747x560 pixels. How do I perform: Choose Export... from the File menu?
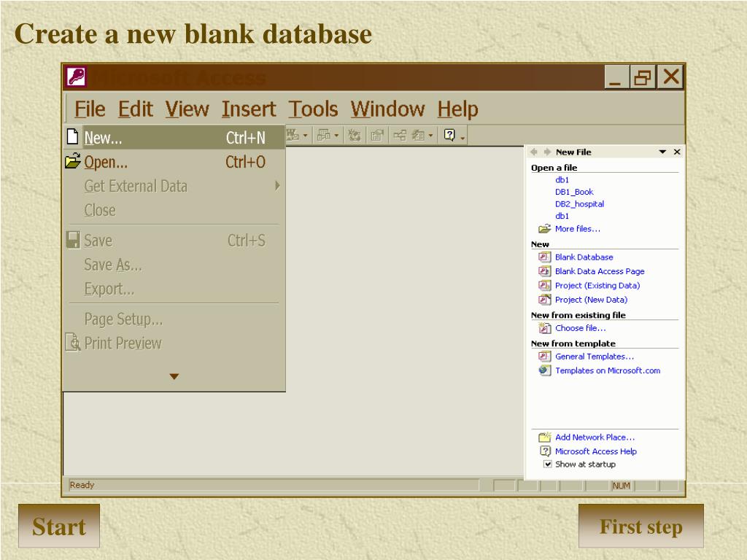click(x=174, y=289)
